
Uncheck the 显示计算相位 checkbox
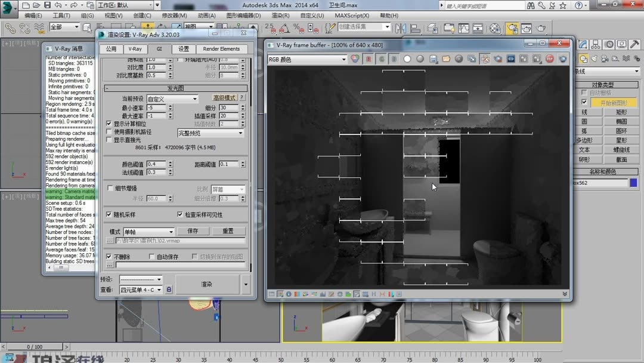click(x=109, y=124)
